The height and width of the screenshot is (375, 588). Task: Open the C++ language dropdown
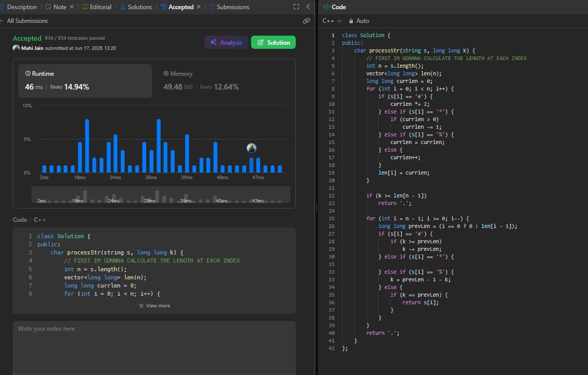[332, 21]
